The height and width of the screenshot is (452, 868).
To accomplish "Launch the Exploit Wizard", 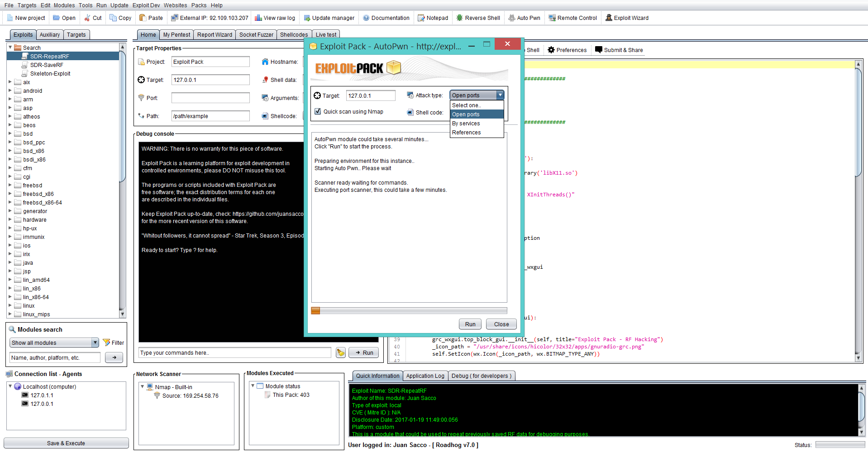I will tap(609, 18).
